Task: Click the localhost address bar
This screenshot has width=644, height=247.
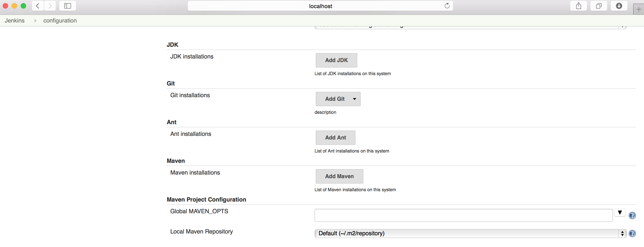Action: pyautogui.click(x=320, y=6)
